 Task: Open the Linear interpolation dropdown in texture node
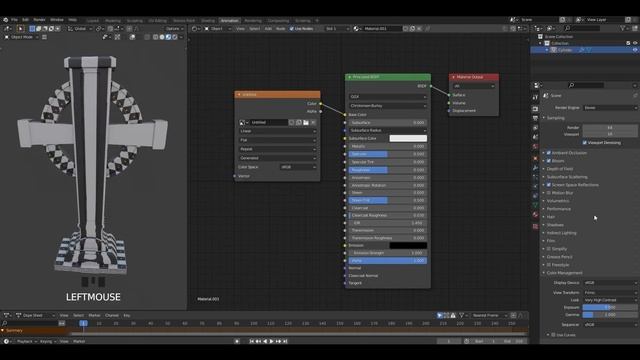pos(278,131)
